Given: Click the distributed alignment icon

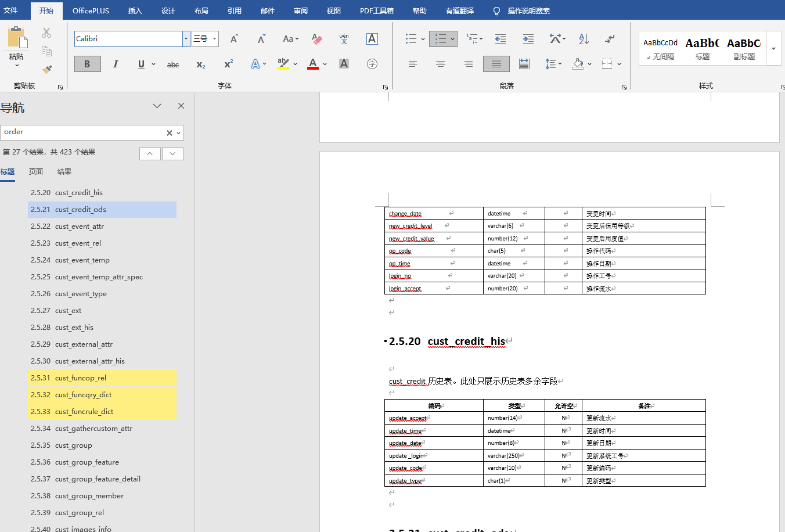Looking at the screenshot, I should pos(524,64).
